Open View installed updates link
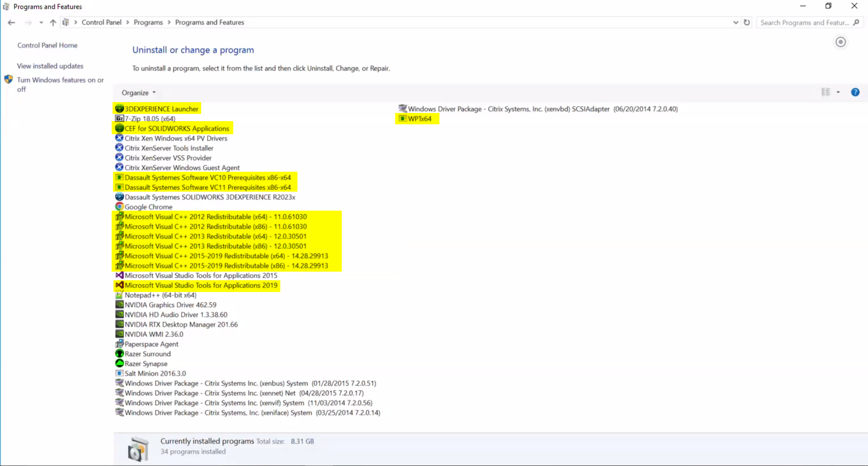 pyautogui.click(x=50, y=66)
